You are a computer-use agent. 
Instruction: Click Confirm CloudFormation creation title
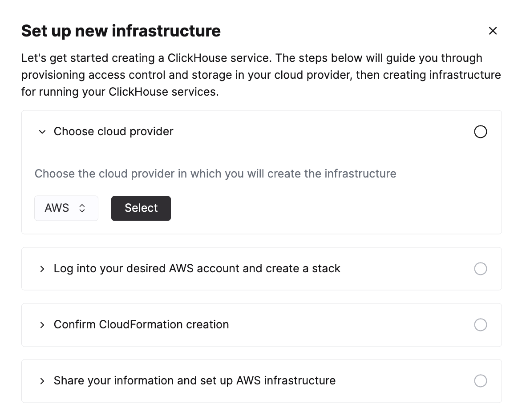point(141,325)
